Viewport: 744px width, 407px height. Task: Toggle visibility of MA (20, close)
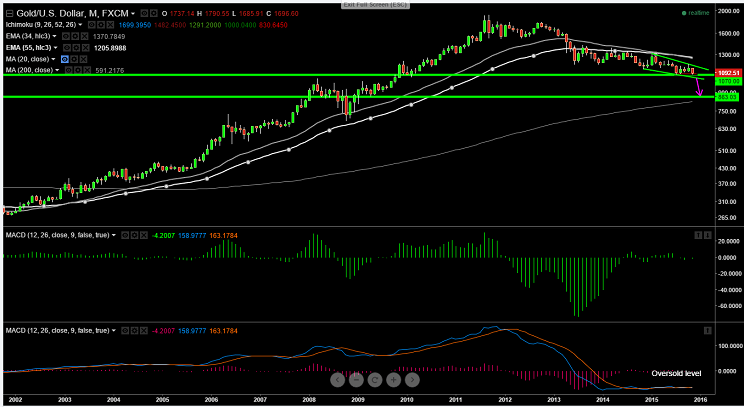tap(66, 59)
